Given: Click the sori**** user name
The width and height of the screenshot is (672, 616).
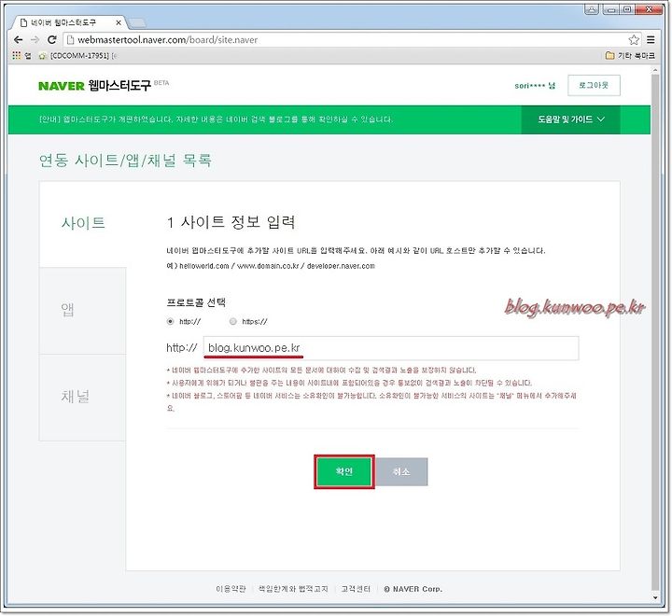Looking at the screenshot, I should 535,85.
